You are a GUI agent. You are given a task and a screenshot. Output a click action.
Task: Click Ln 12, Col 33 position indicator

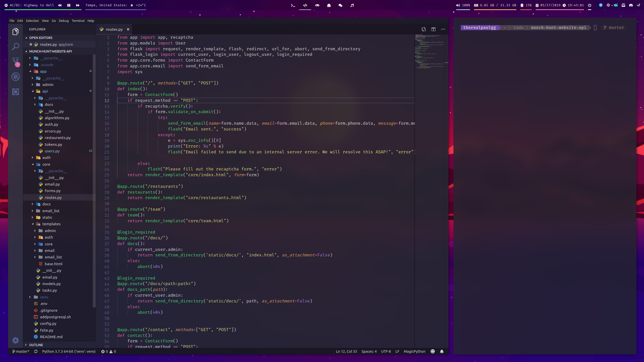click(346, 351)
